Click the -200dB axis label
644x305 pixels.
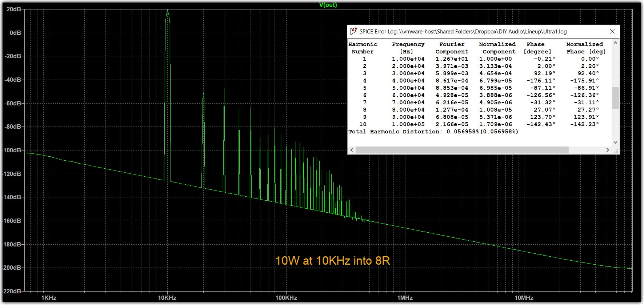point(12,268)
